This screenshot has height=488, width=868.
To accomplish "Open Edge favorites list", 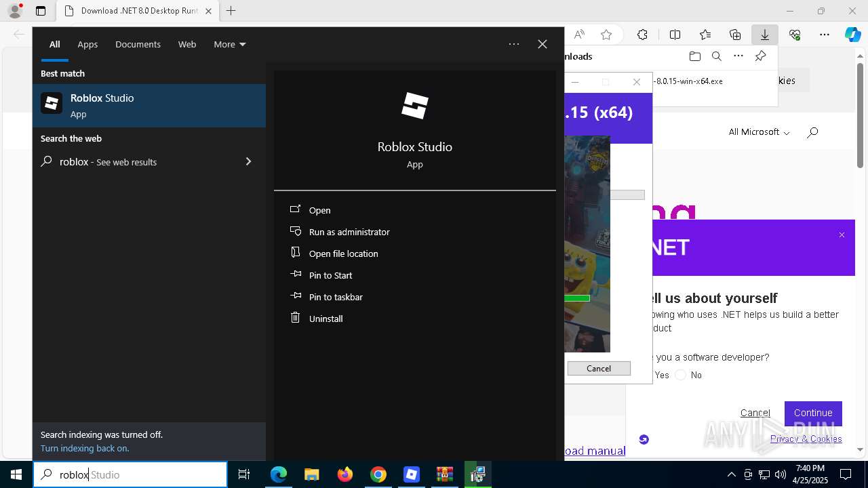I will pos(705,35).
